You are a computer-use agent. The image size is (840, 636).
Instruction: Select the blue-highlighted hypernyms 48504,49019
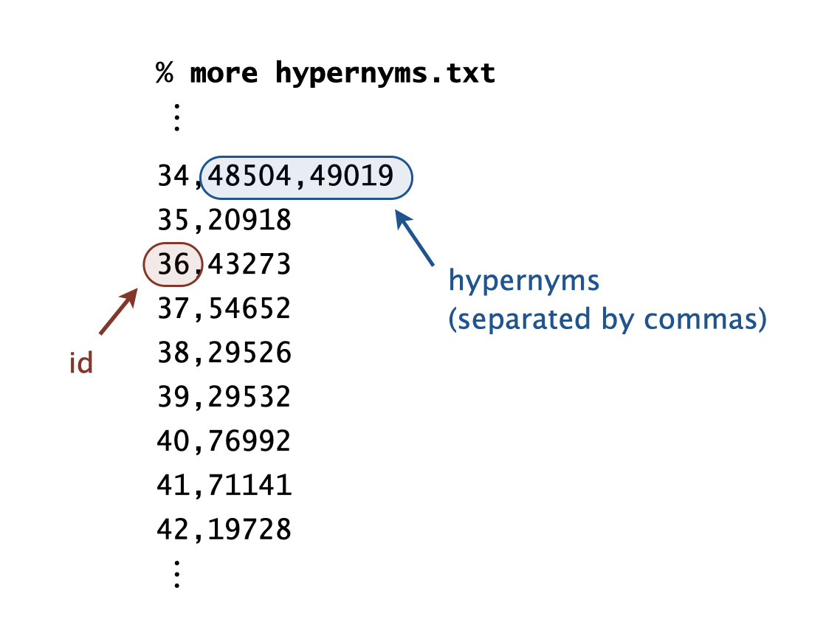[x=307, y=177]
